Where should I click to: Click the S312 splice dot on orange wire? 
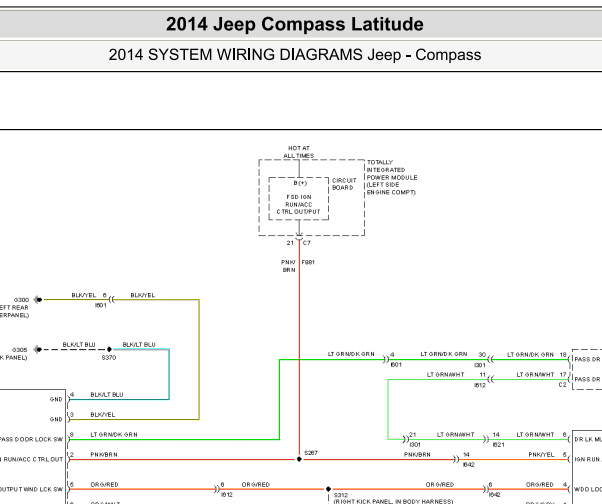pyautogui.click(x=328, y=489)
